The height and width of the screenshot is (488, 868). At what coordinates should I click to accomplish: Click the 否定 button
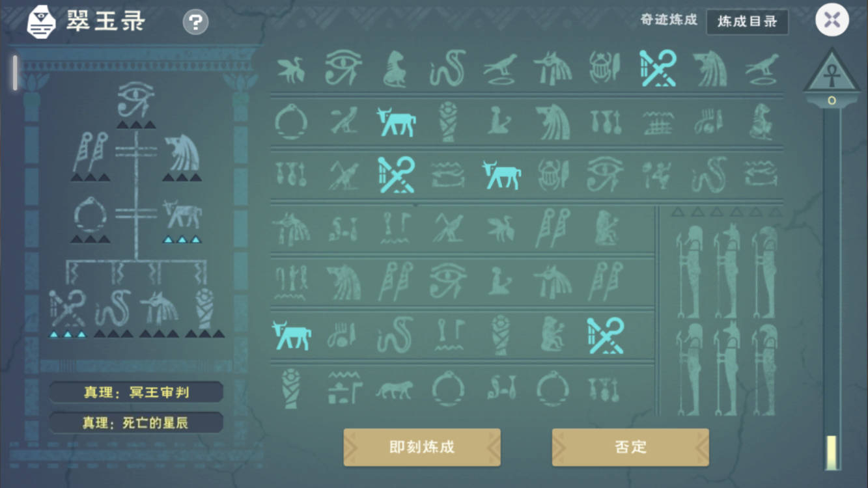(630, 447)
